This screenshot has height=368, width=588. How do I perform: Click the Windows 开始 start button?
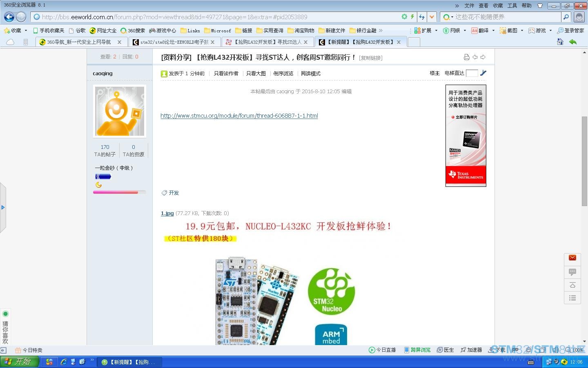(x=19, y=362)
